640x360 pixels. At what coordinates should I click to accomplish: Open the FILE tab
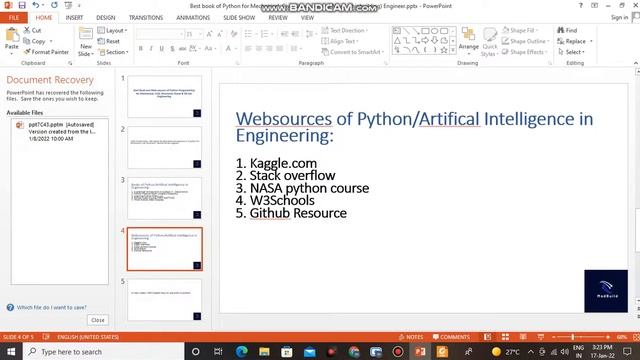point(14,18)
